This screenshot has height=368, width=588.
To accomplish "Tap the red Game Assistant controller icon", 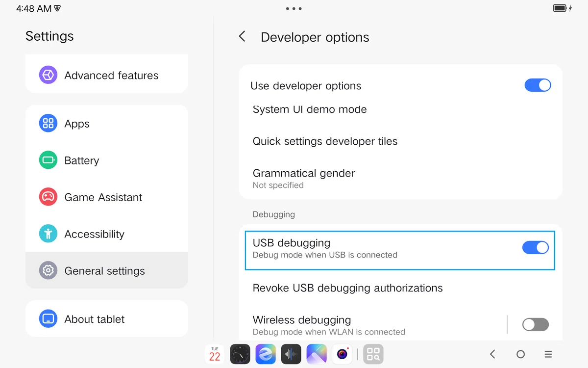I will [48, 197].
